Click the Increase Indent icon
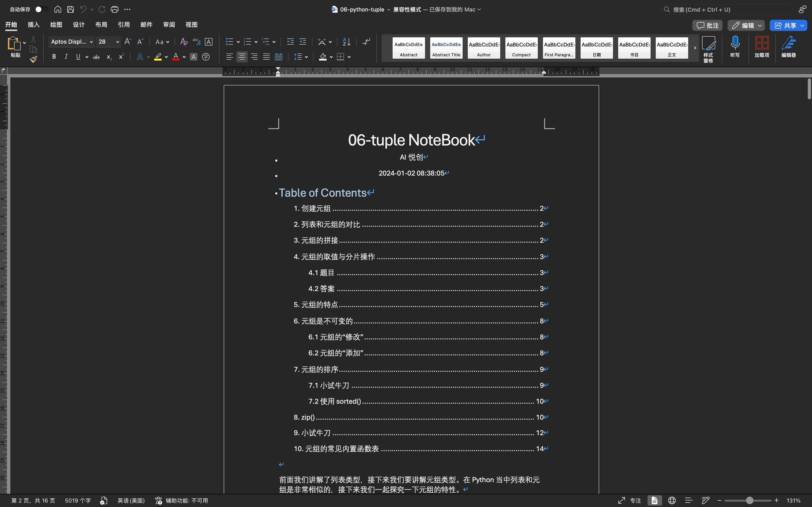The height and width of the screenshot is (507, 812). tap(302, 42)
